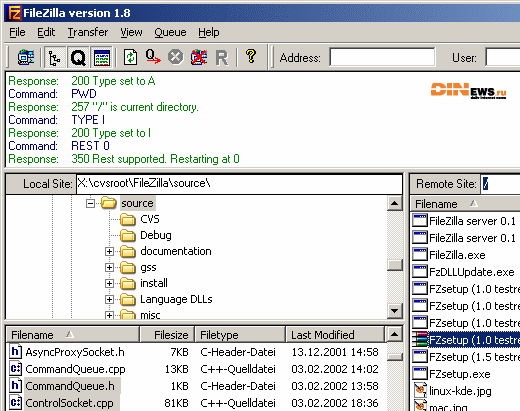Select the documentation folder icon
520x411 pixels.
coord(128,251)
